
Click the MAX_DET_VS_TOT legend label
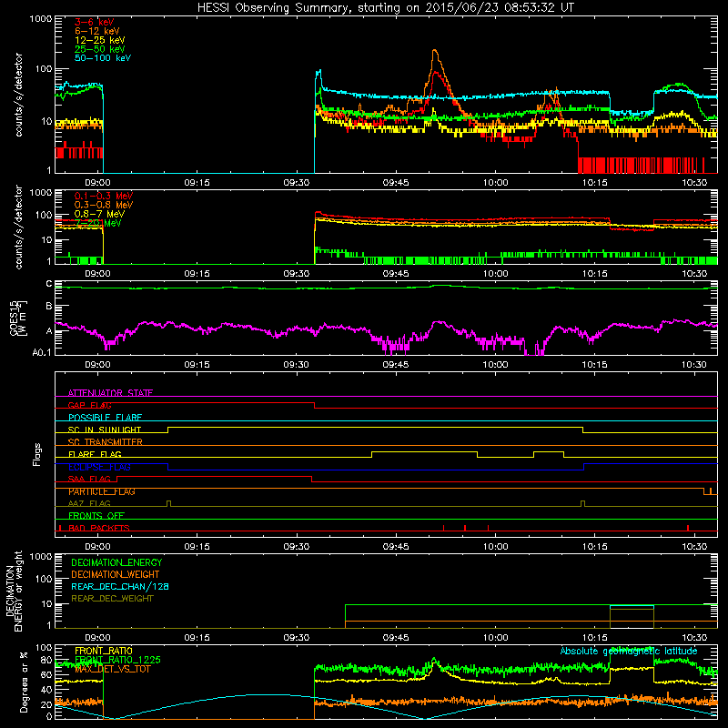pos(112,669)
